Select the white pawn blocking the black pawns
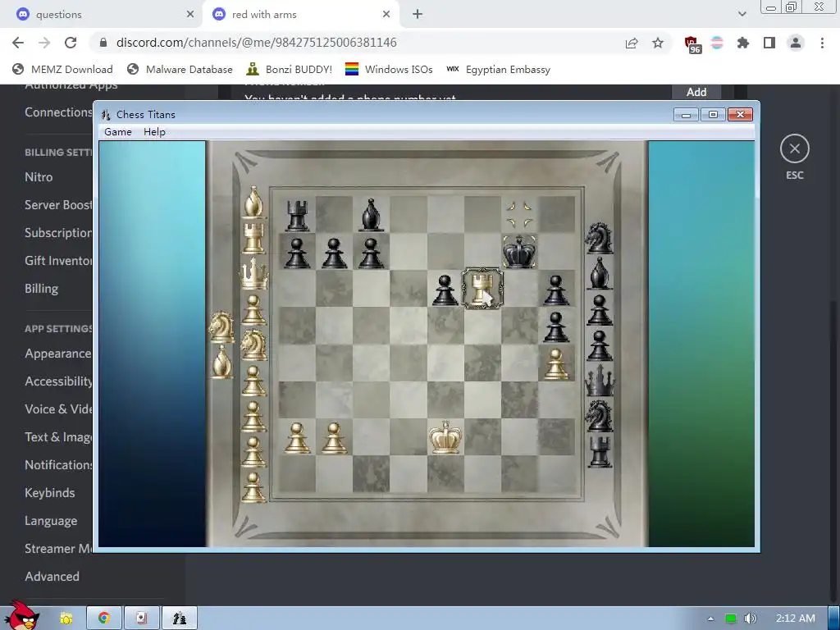 click(x=556, y=363)
